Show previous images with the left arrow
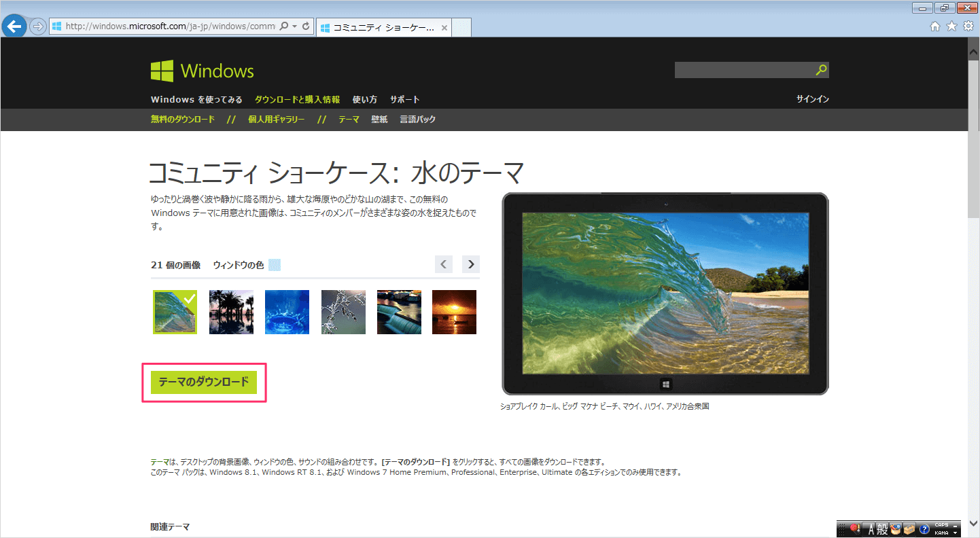 (x=444, y=264)
